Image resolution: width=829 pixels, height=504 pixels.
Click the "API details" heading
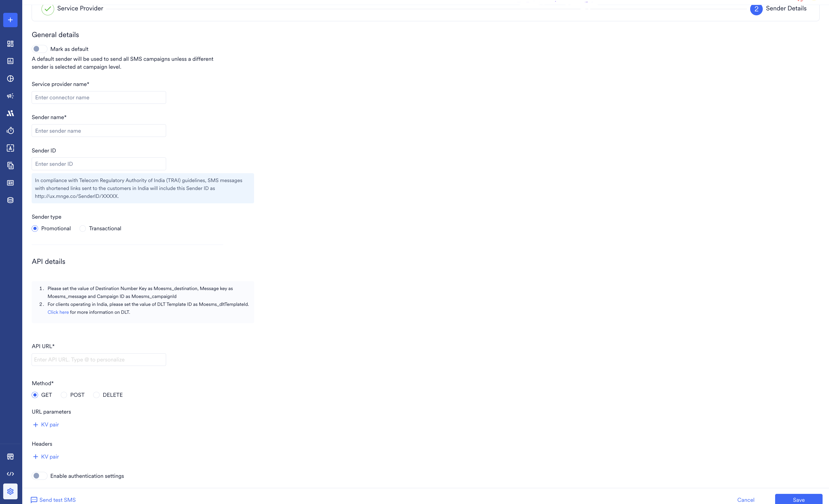click(x=48, y=262)
